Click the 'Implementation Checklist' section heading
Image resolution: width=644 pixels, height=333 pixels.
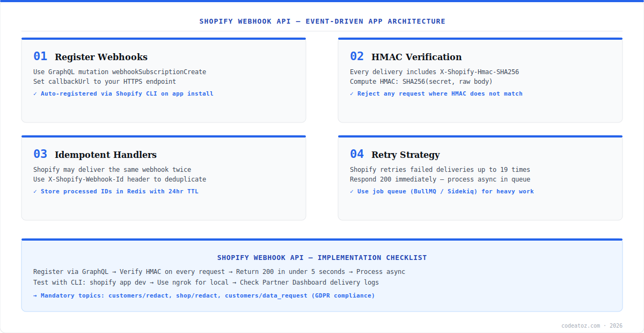click(x=322, y=258)
